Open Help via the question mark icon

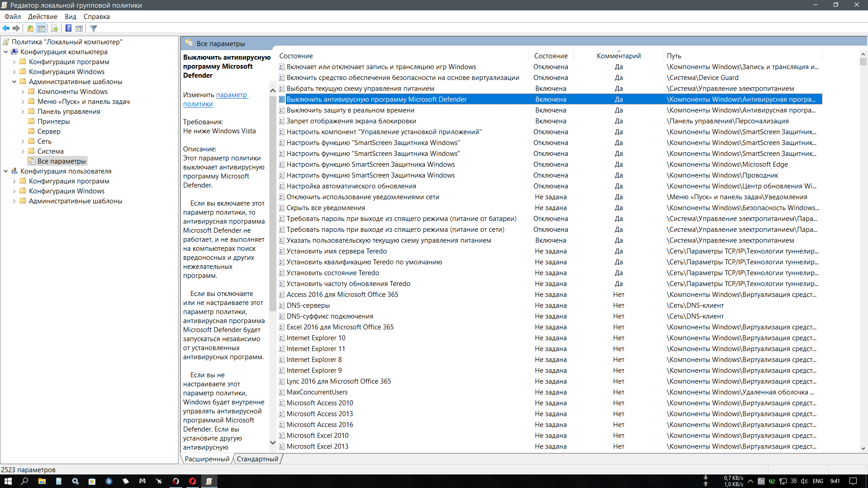pyautogui.click(x=68, y=28)
